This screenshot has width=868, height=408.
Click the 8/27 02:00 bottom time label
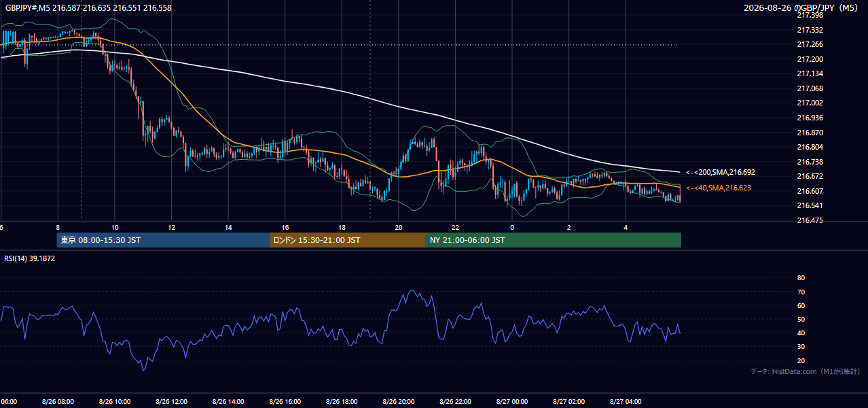tap(568, 401)
